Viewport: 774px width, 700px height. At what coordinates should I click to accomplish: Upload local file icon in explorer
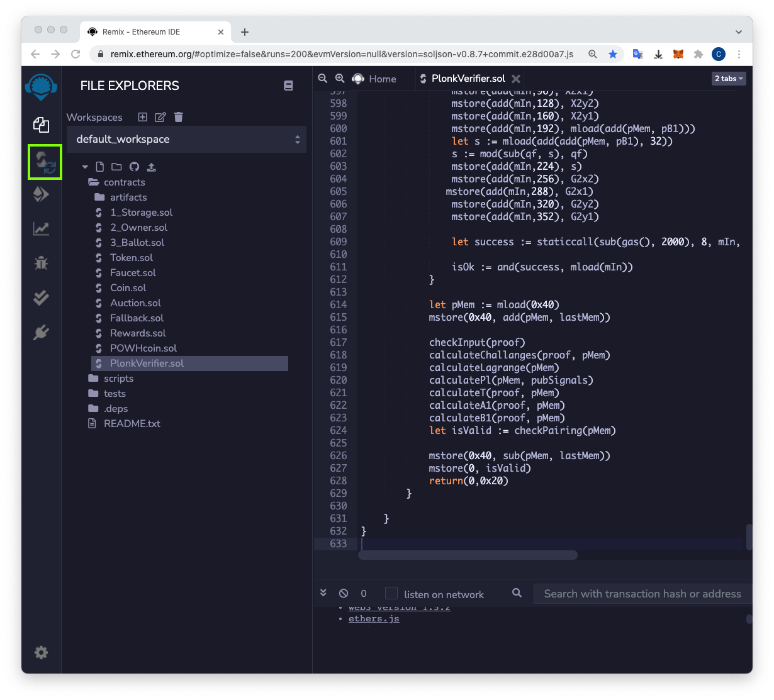151,167
